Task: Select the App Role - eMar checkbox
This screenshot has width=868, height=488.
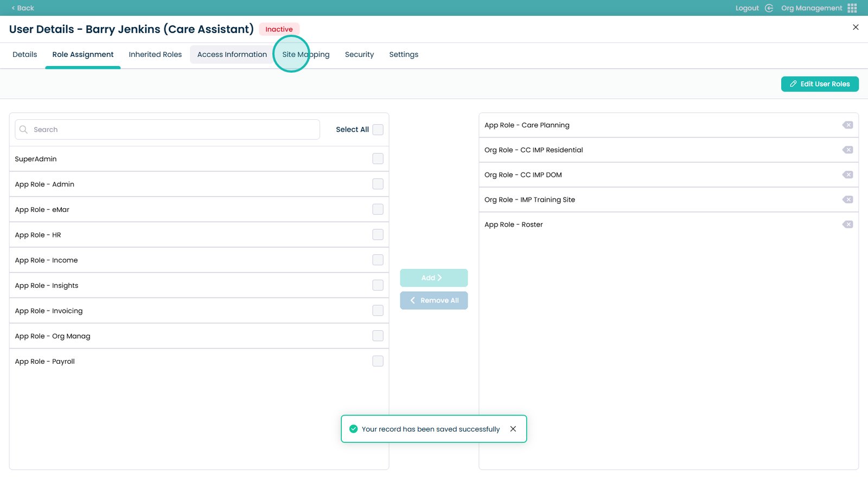Action: click(x=378, y=209)
